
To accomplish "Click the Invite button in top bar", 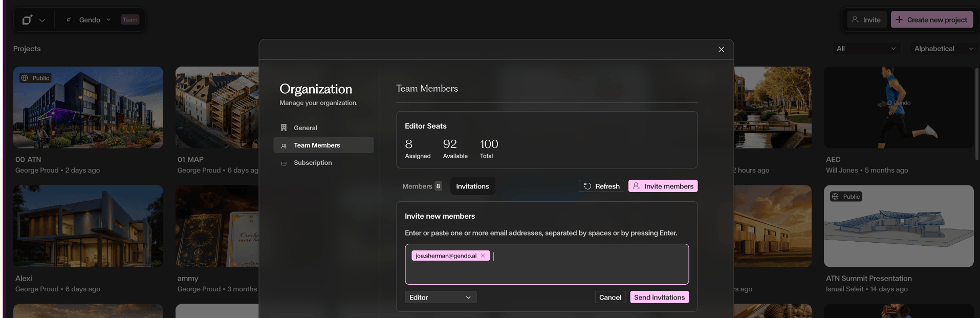I will (x=866, y=20).
